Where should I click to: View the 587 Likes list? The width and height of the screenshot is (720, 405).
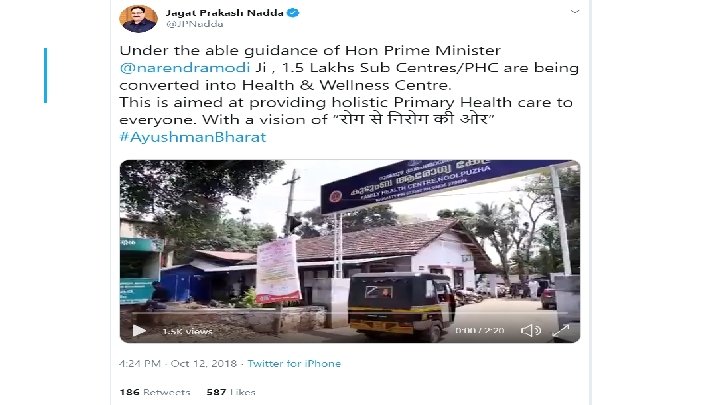click(231, 392)
